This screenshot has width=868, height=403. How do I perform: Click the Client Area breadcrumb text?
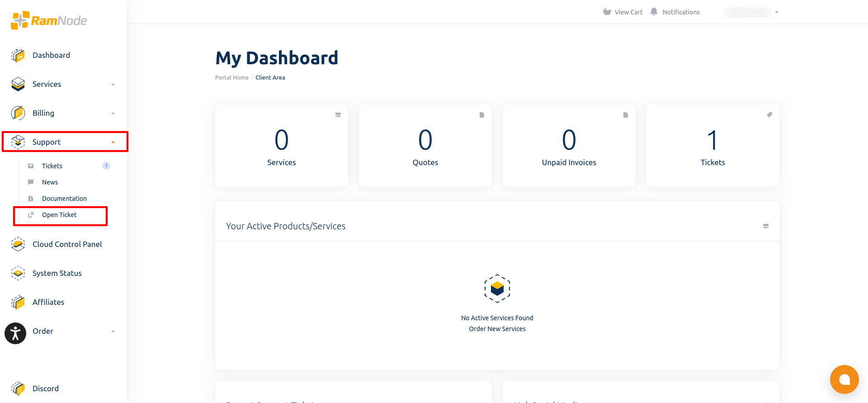pyautogui.click(x=270, y=78)
